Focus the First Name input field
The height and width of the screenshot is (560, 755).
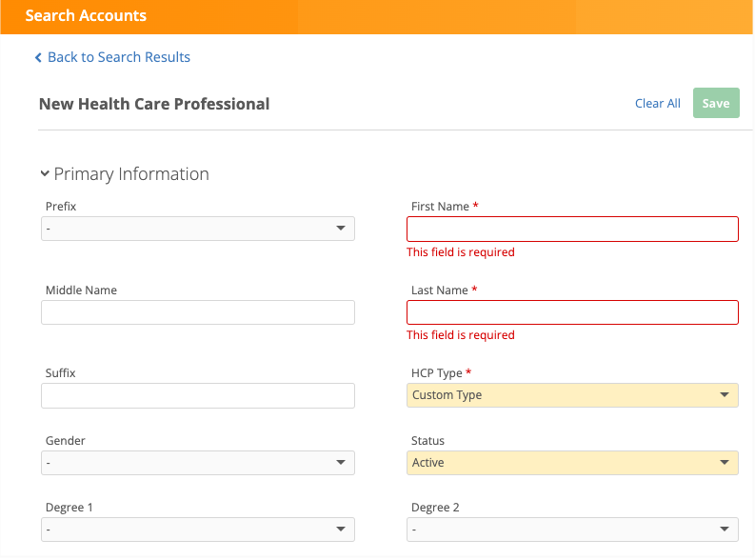click(x=571, y=230)
